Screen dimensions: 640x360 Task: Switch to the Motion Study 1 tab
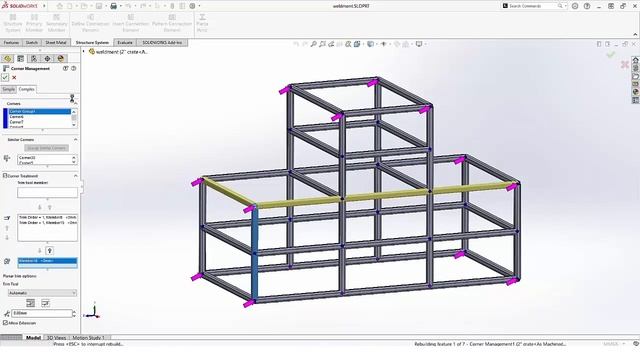pyautogui.click(x=89, y=338)
